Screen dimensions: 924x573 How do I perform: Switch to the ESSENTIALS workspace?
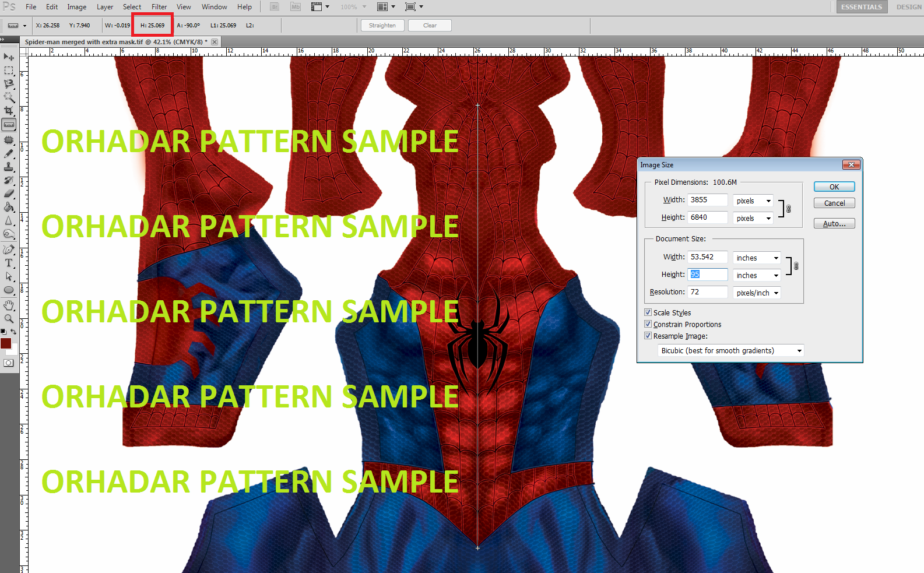pyautogui.click(x=862, y=7)
